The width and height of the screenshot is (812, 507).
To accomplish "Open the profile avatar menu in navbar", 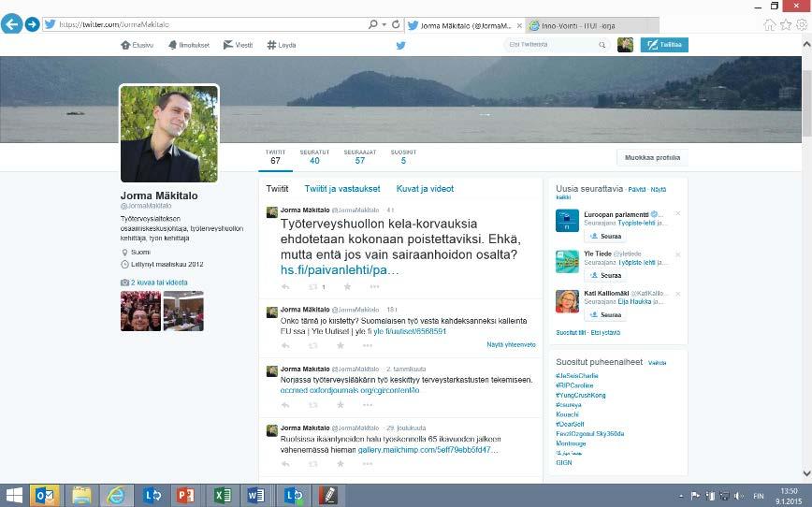I will [x=625, y=45].
